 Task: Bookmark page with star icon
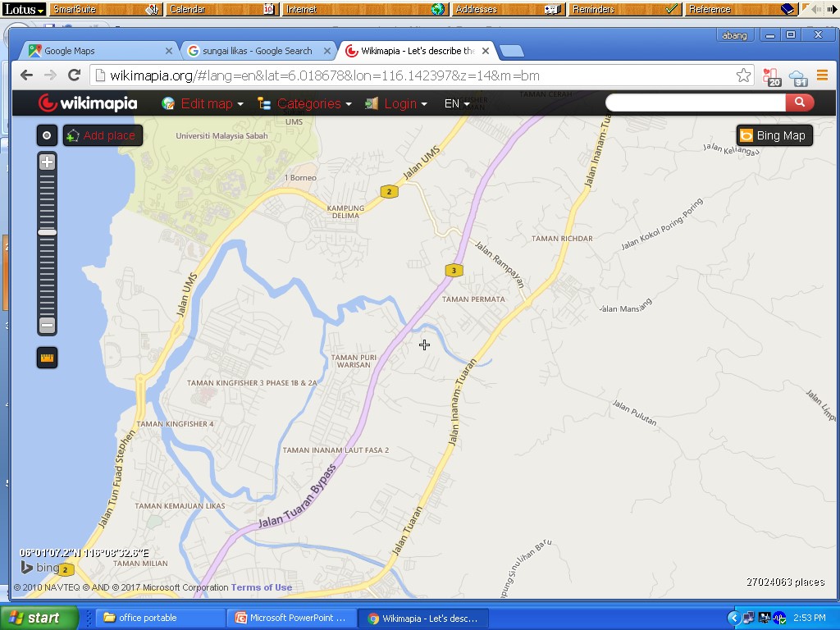coord(743,75)
